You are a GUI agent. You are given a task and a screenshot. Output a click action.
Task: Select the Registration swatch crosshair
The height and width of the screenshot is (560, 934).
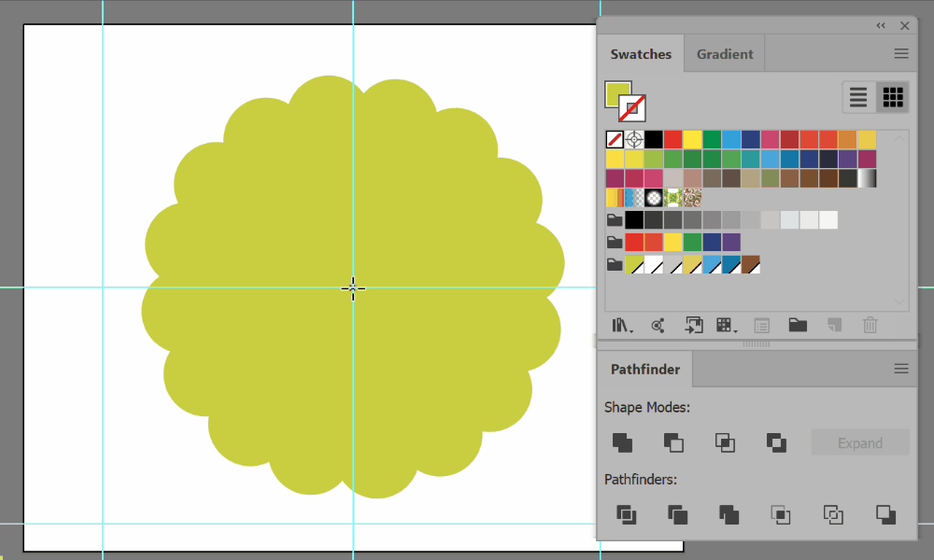tap(634, 139)
